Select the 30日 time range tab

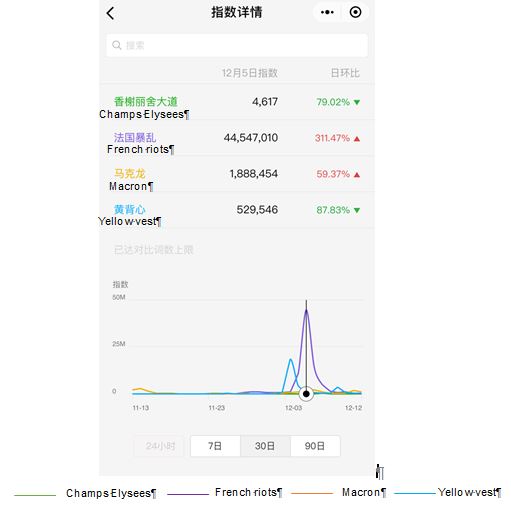(265, 446)
